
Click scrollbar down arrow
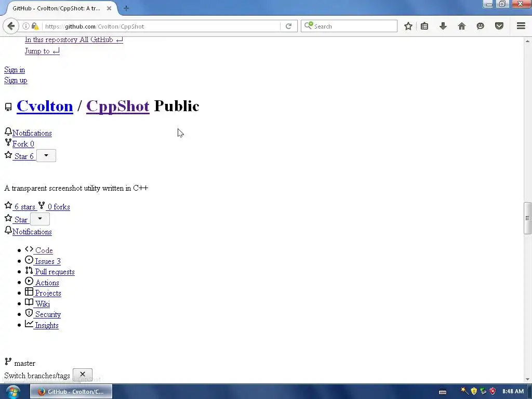pyautogui.click(x=527, y=379)
